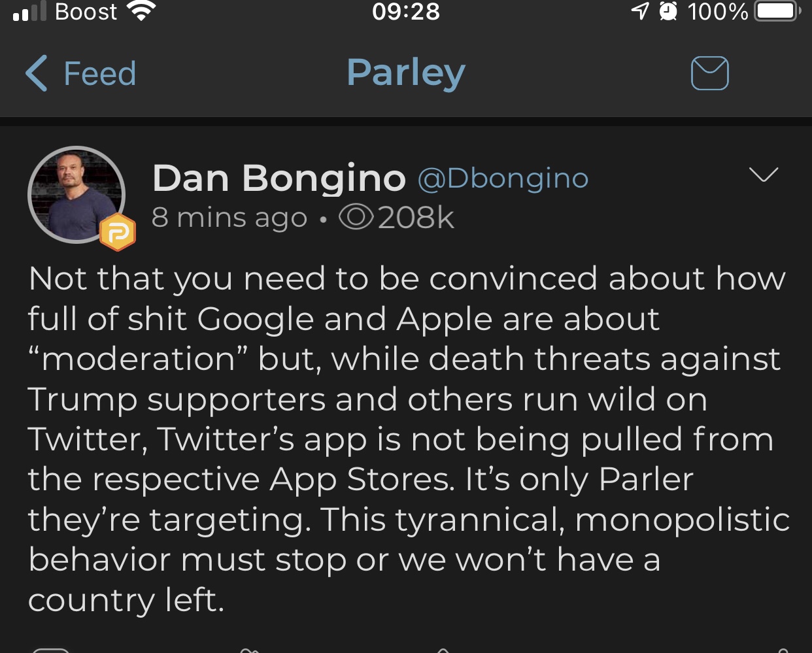Tap the 09:28 clock

tap(405, 11)
